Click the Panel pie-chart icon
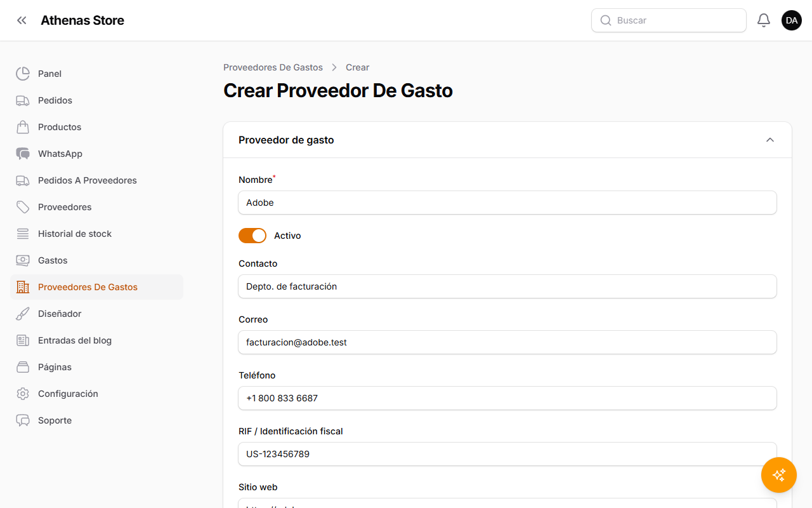812x508 pixels. click(23, 74)
